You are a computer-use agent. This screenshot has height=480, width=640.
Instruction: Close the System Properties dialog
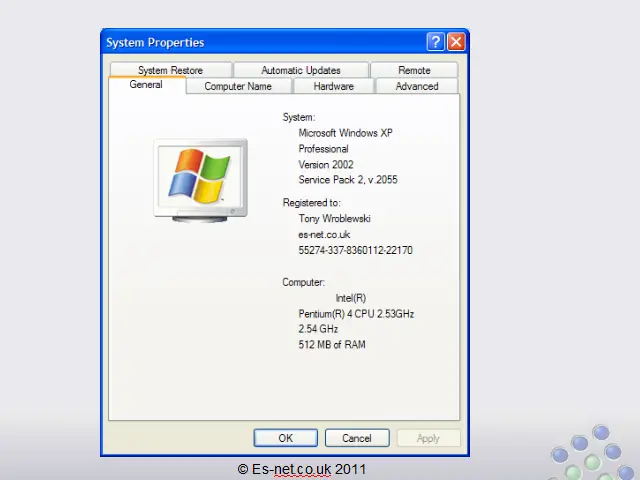click(x=456, y=42)
